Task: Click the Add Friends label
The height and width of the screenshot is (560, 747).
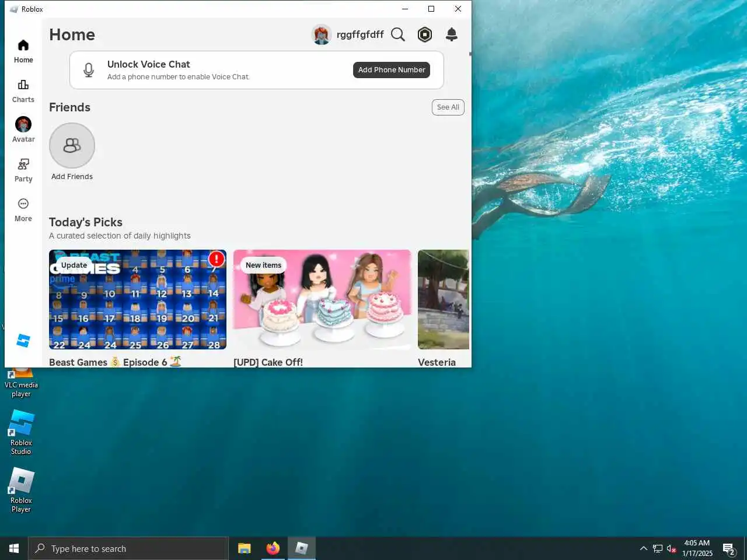Action: [72, 177]
